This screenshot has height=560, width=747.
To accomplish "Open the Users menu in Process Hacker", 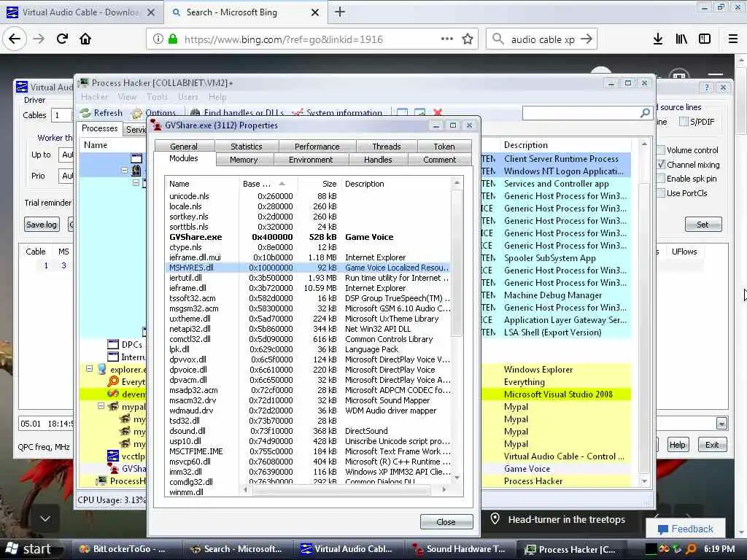I will (x=187, y=97).
